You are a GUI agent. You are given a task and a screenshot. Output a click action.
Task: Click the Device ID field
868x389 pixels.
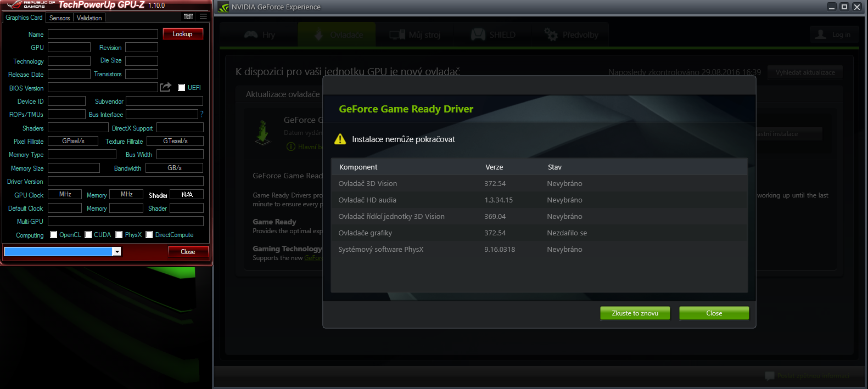coord(66,101)
